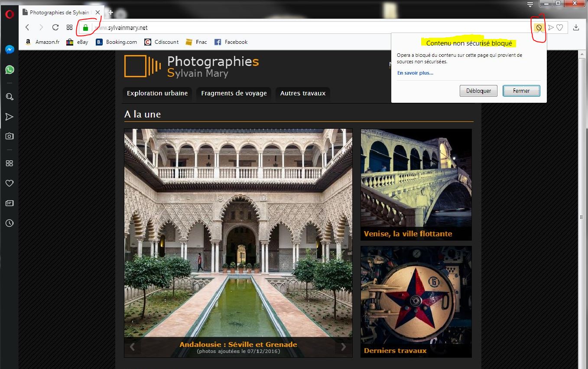Click the sidebar snapshot camera icon
This screenshot has height=369, width=588.
(x=10, y=136)
